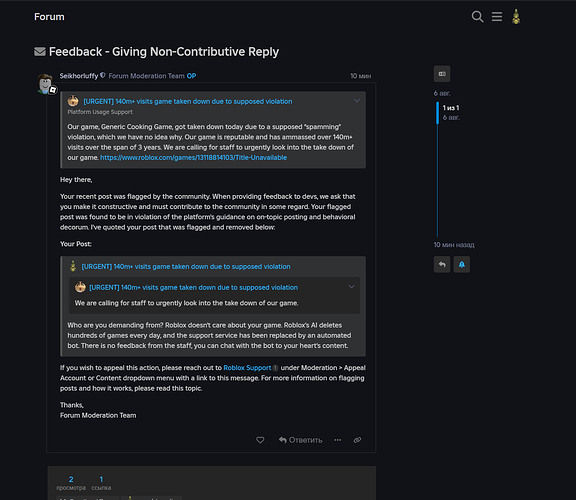Toggle the notification bell button
The width and height of the screenshot is (576, 500).
pos(462,264)
